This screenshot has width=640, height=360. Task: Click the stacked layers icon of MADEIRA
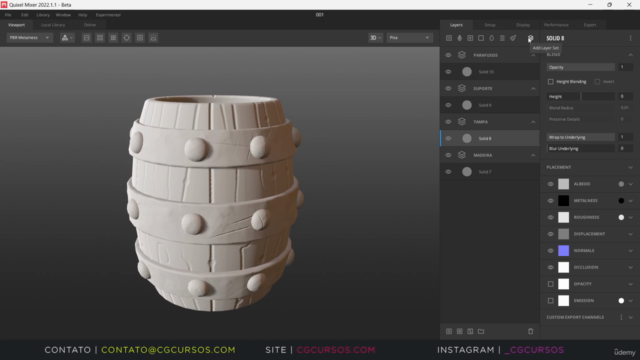462,155
